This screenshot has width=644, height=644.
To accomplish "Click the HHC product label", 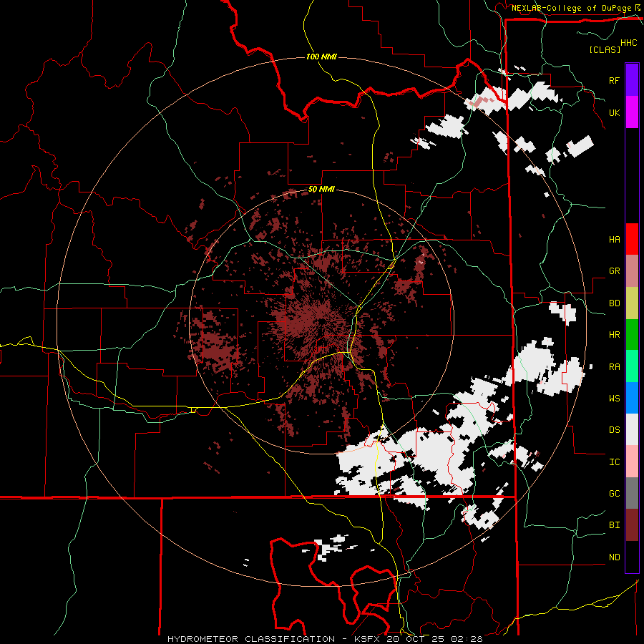I will (628, 43).
